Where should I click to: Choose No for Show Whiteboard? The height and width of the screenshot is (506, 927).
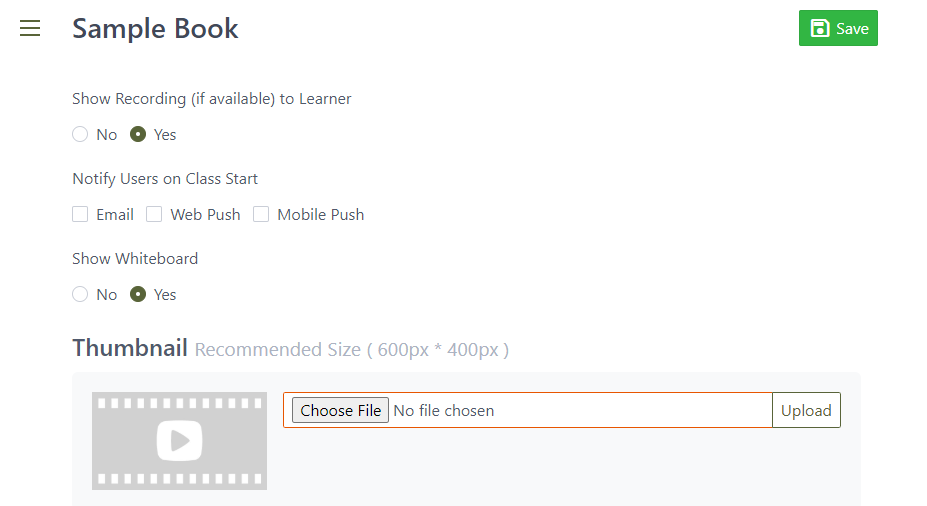tap(81, 295)
